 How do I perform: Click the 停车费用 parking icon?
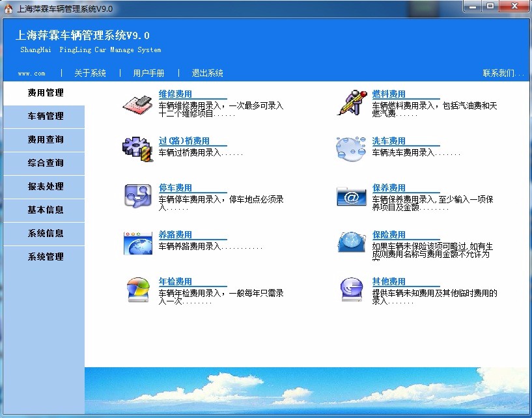tap(137, 195)
